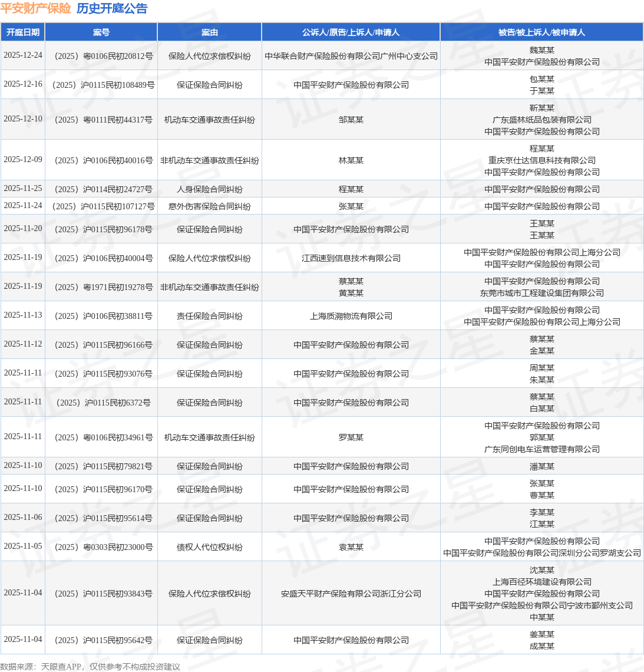
Task: Select the 案号 column header
Action: [x=101, y=32]
